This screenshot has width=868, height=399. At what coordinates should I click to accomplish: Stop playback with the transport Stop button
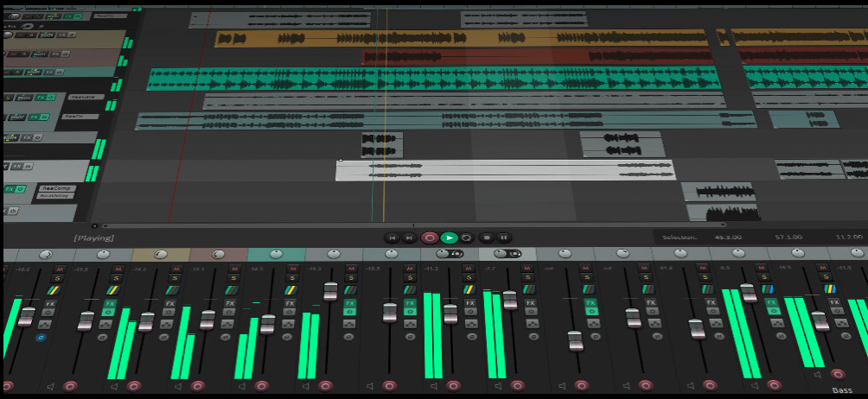point(487,238)
